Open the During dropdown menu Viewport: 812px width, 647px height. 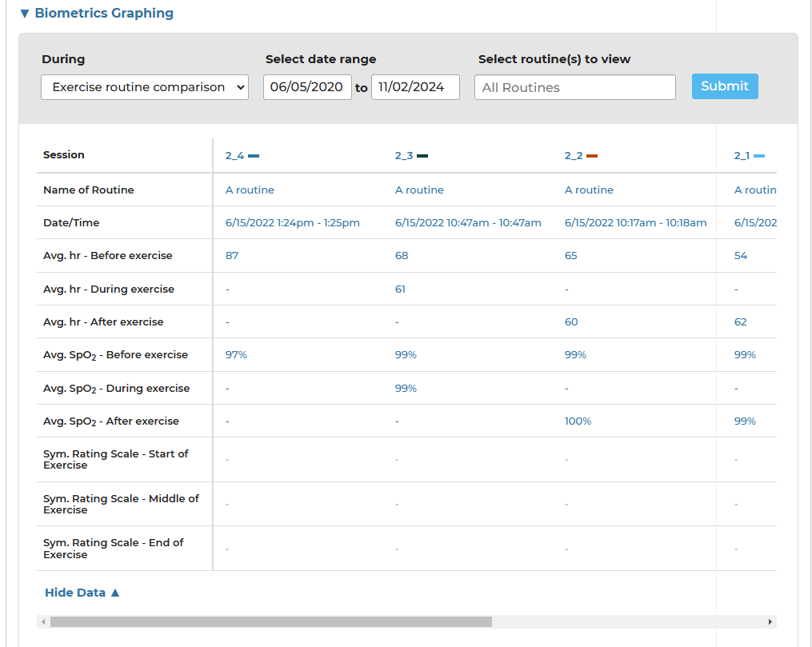(145, 87)
